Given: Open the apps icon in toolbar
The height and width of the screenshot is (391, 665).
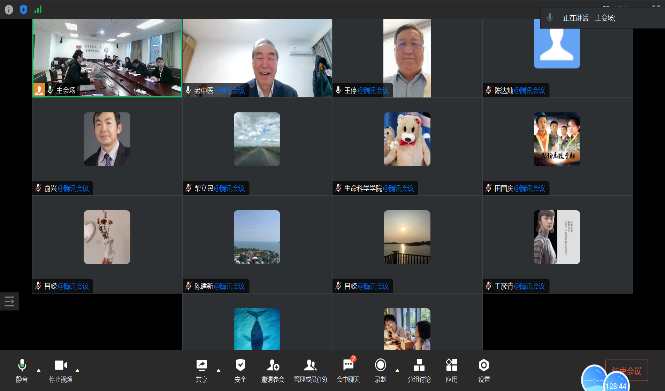Looking at the screenshot, I should coord(451,370).
